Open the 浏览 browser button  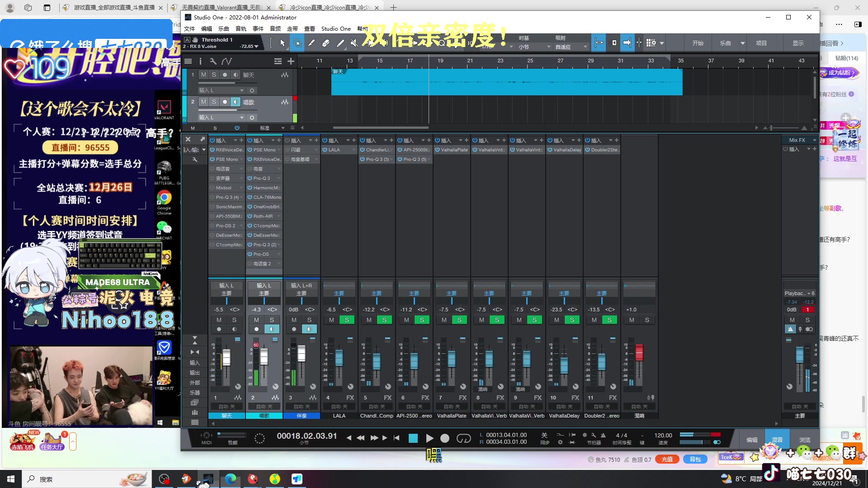click(805, 440)
